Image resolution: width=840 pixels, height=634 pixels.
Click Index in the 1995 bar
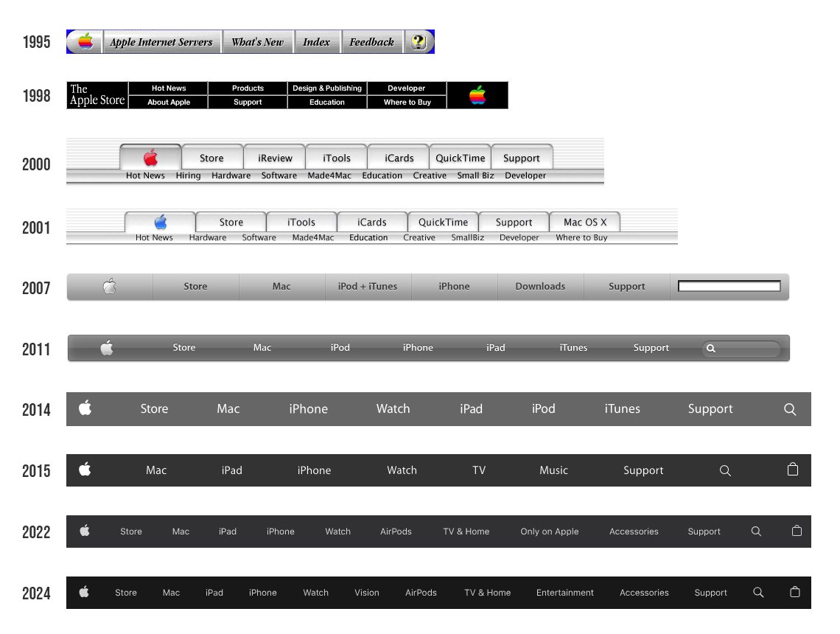pyautogui.click(x=317, y=42)
